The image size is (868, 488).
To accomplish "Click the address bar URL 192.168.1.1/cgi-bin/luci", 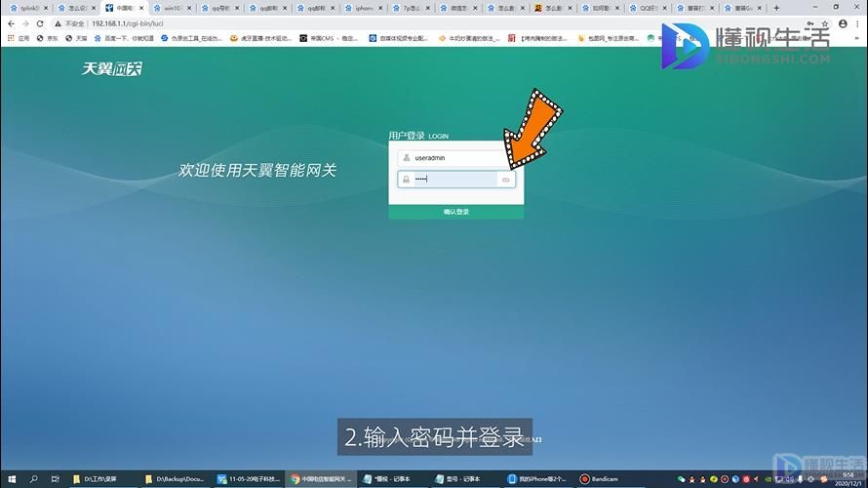I will [128, 23].
